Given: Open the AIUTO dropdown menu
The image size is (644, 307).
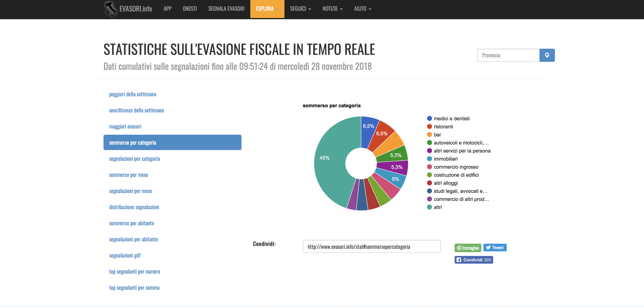Looking at the screenshot, I should pyautogui.click(x=363, y=9).
